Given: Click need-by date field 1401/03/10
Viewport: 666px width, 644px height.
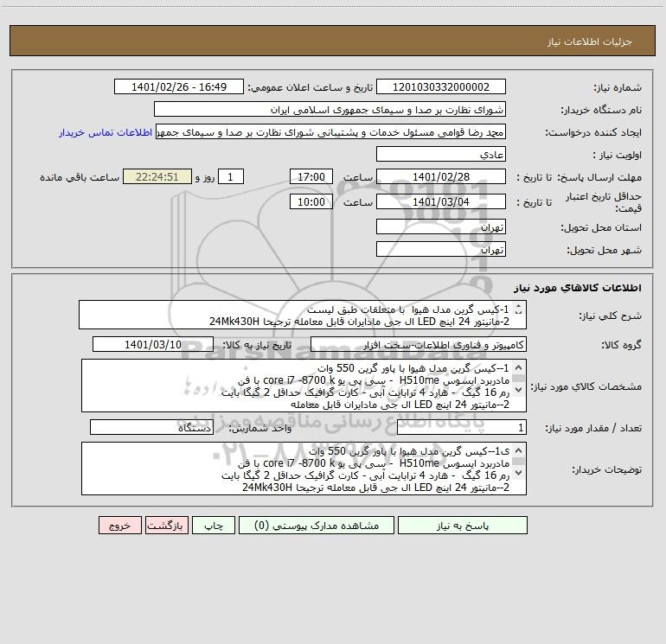Looking at the screenshot, I should pyautogui.click(x=153, y=344).
